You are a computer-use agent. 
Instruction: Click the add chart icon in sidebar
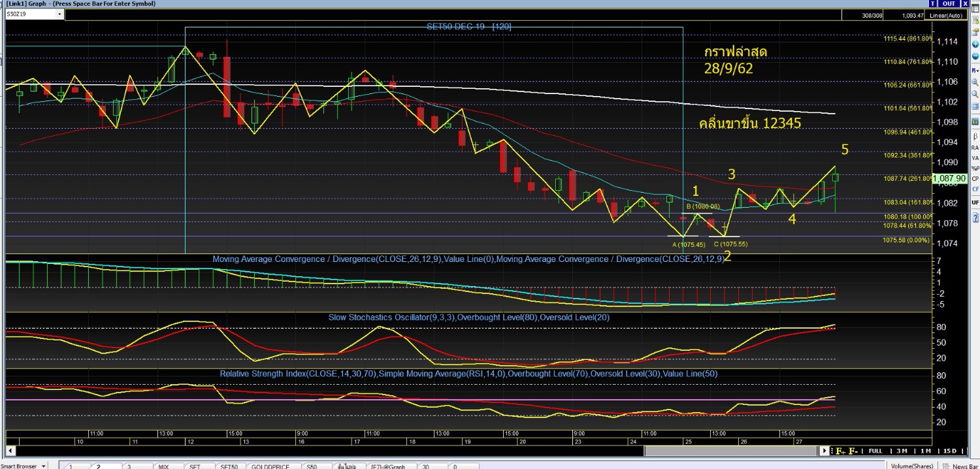(x=975, y=20)
